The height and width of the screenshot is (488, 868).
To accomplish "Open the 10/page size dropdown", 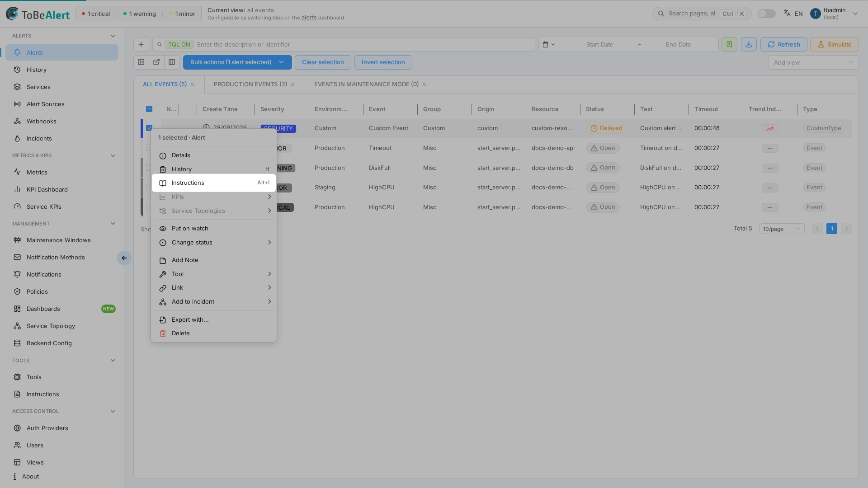I will pyautogui.click(x=782, y=229).
